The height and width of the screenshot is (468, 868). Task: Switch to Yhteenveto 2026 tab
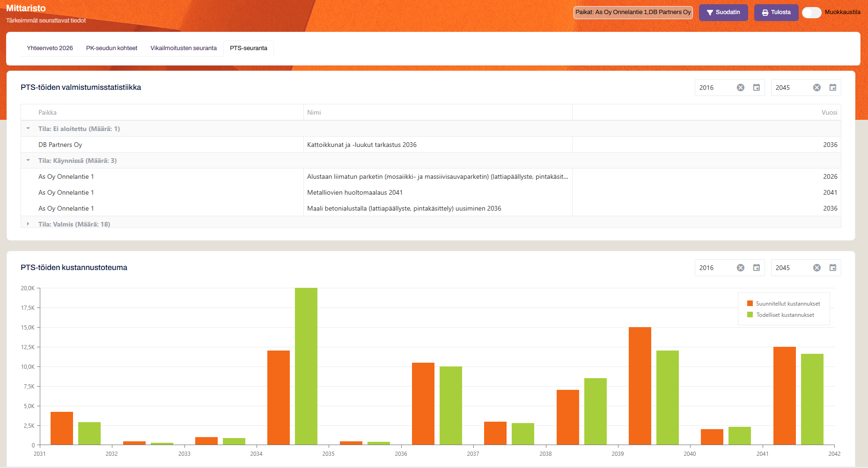click(x=50, y=48)
